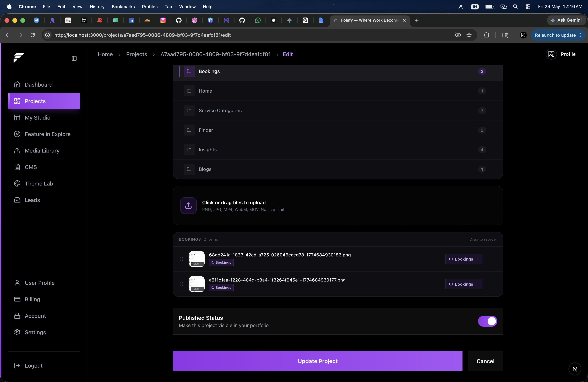Select the Blogs folder row
The image size is (588, 382).
tap(338, 169)
